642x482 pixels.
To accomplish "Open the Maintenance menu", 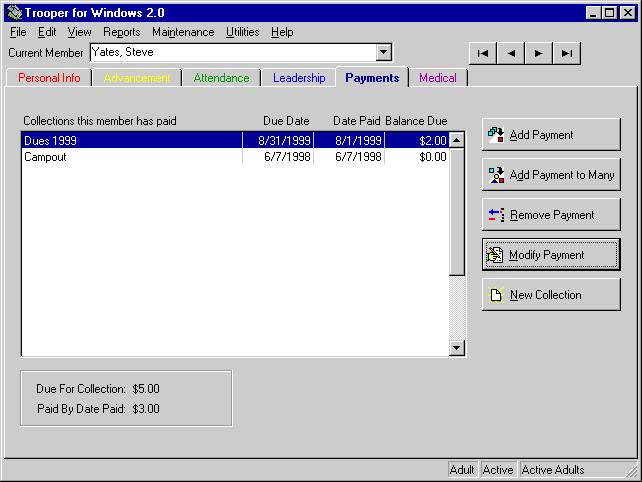I will pyautogui.click(x=183, y=32).
